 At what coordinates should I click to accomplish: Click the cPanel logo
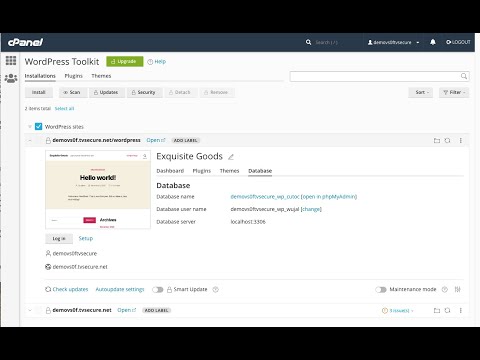[25, 42]
